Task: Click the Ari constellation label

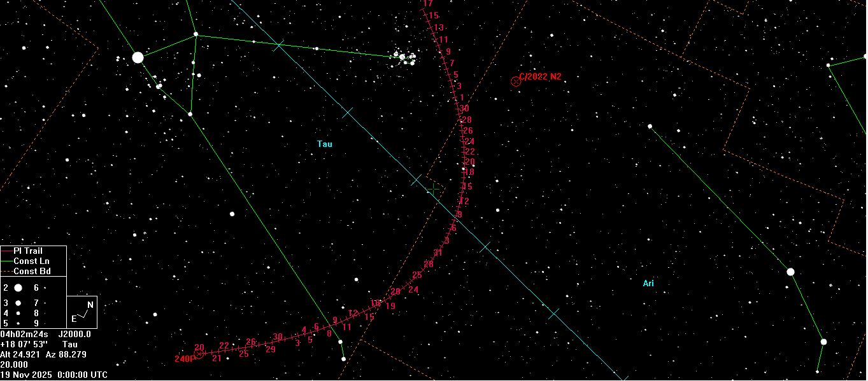Action: tap(648, 284)
